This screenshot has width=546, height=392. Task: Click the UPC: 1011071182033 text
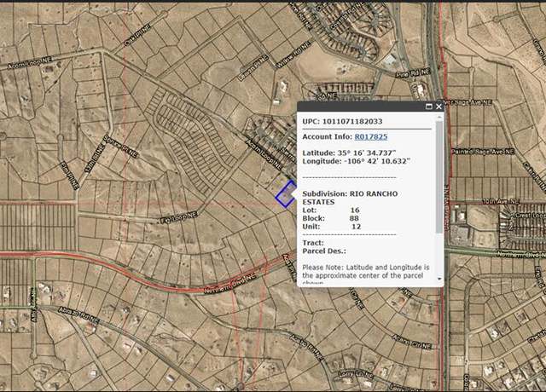click(x=342, y=121)
